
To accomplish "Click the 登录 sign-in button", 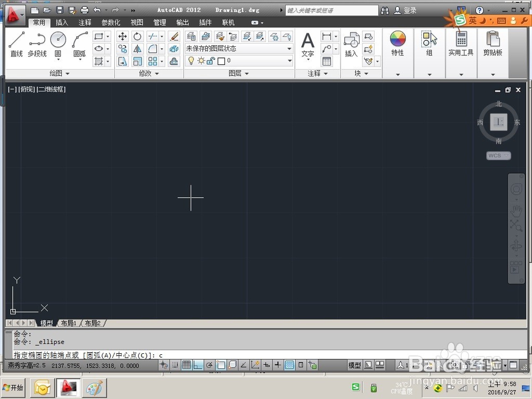I will 405,11.
